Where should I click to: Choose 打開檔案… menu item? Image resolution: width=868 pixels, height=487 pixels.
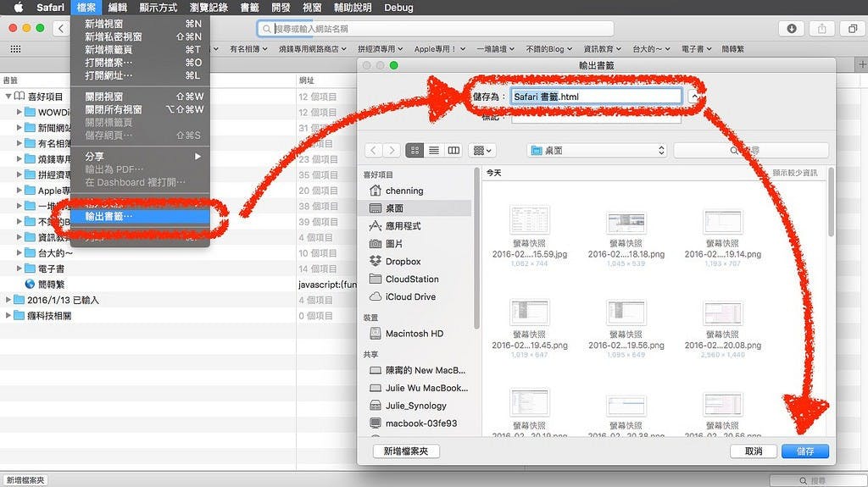pos(140,63)
